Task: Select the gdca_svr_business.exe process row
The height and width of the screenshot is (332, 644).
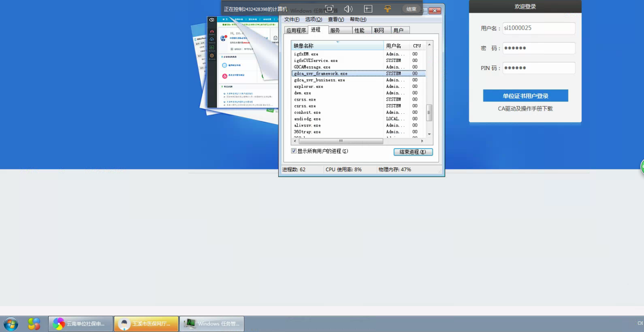Action: (359, 80)
